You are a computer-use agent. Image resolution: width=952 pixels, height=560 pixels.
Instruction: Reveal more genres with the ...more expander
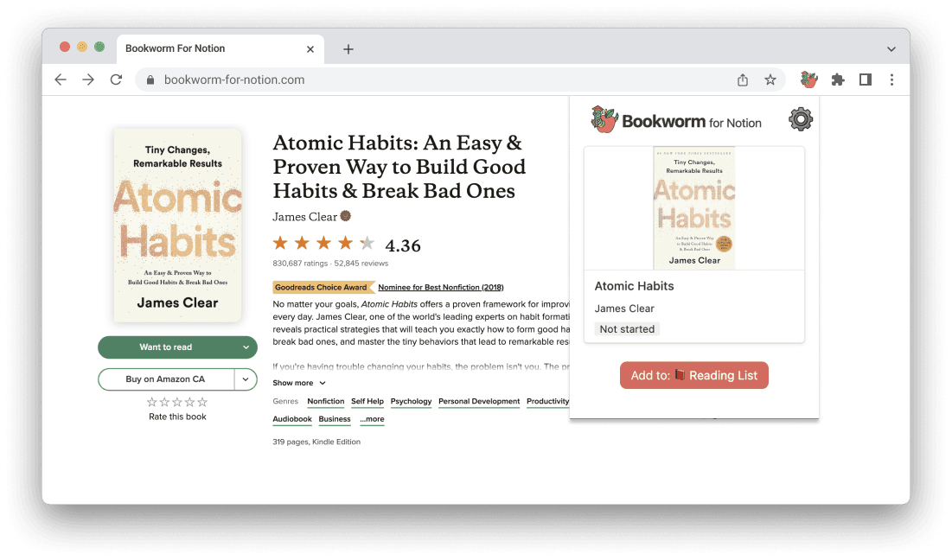click(x=372, y=418)
